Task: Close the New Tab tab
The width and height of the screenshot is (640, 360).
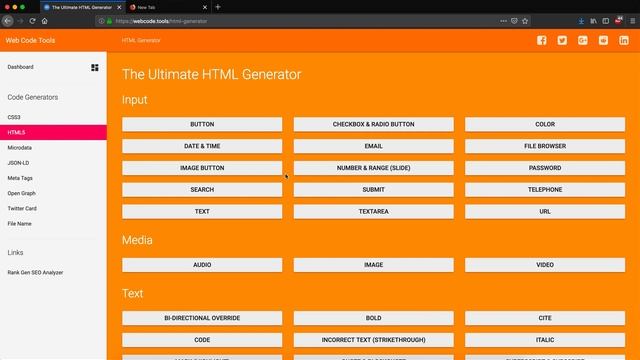Action: pos(205,7)
